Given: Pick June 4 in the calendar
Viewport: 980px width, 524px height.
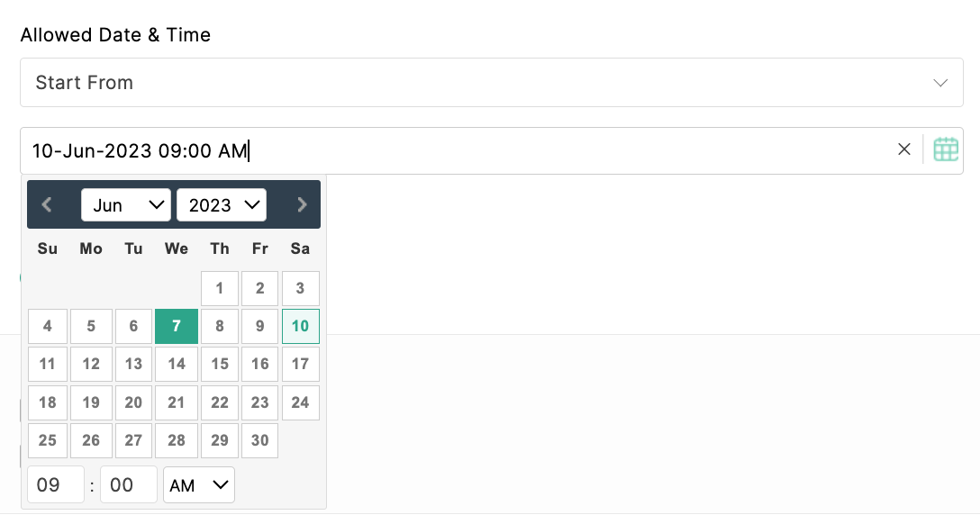Looking at the screenshot, I should tap(48, 326).
